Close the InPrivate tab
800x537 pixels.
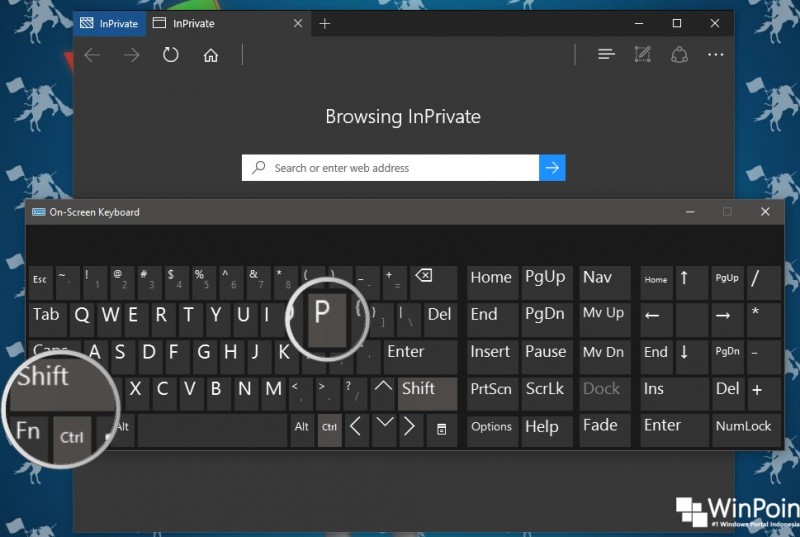(298, 23)
